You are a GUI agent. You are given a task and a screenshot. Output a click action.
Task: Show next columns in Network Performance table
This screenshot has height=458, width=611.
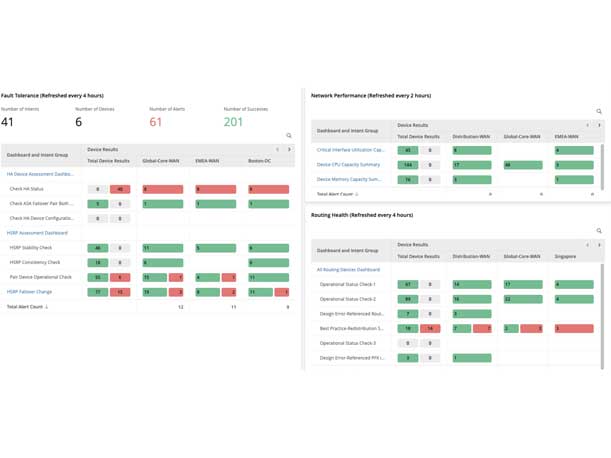[599, 126]
